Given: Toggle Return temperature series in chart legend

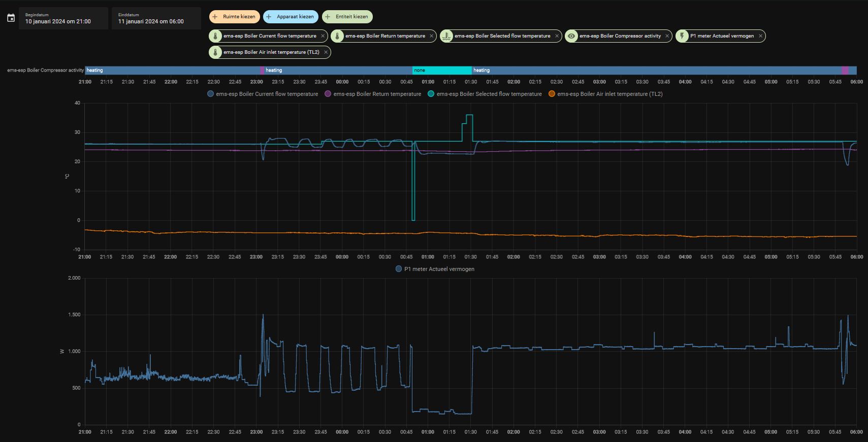Looking at the screenshot, I should tap(373, 94).
